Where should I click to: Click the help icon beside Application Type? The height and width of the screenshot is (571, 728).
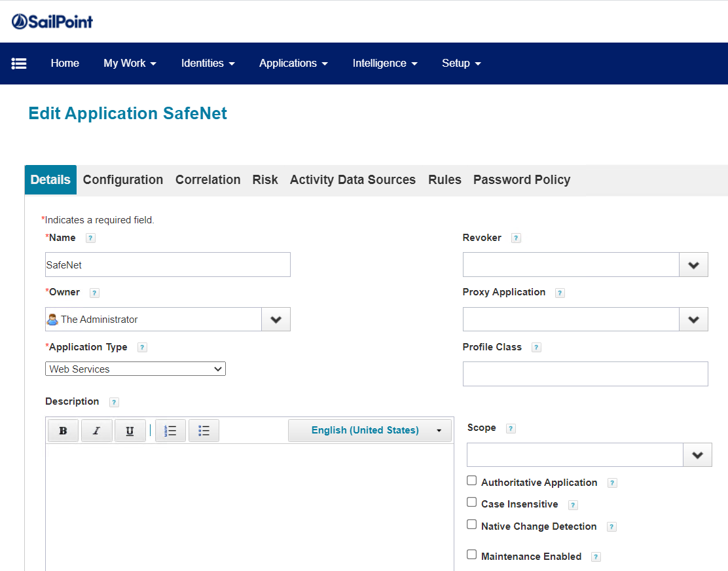tap(143, 347)
